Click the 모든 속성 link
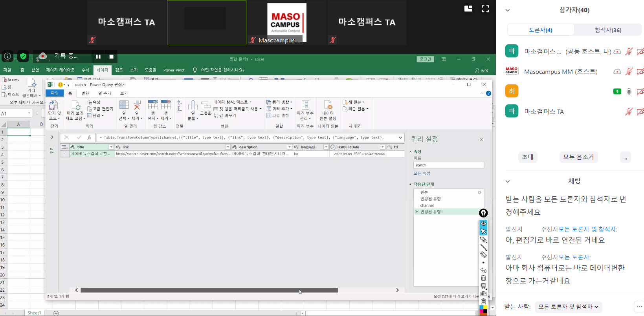 pos(422,174)
